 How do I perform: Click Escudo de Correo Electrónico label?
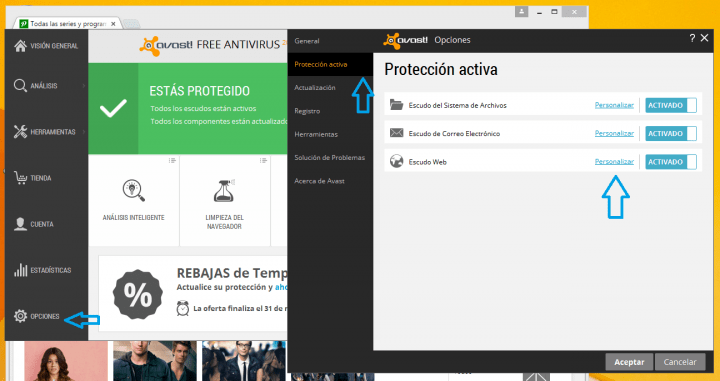(454, 134)
